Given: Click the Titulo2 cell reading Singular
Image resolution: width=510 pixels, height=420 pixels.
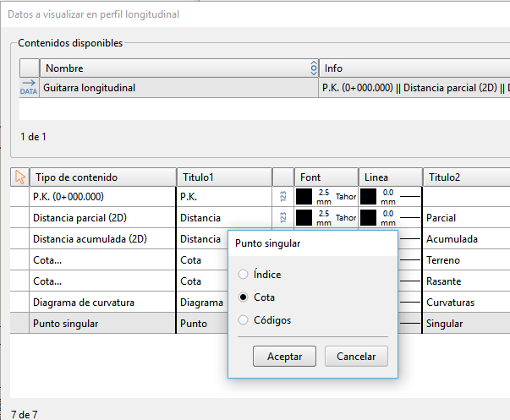Looking at the screenshot, I should pos(466,323).
